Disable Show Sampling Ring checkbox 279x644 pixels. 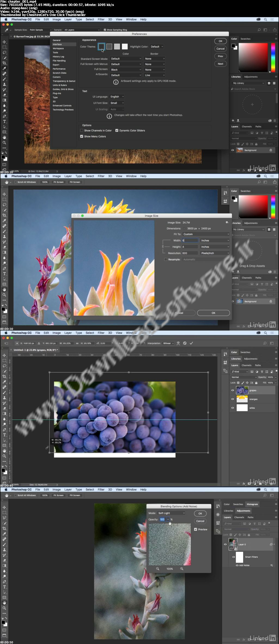tap(105, 30)
